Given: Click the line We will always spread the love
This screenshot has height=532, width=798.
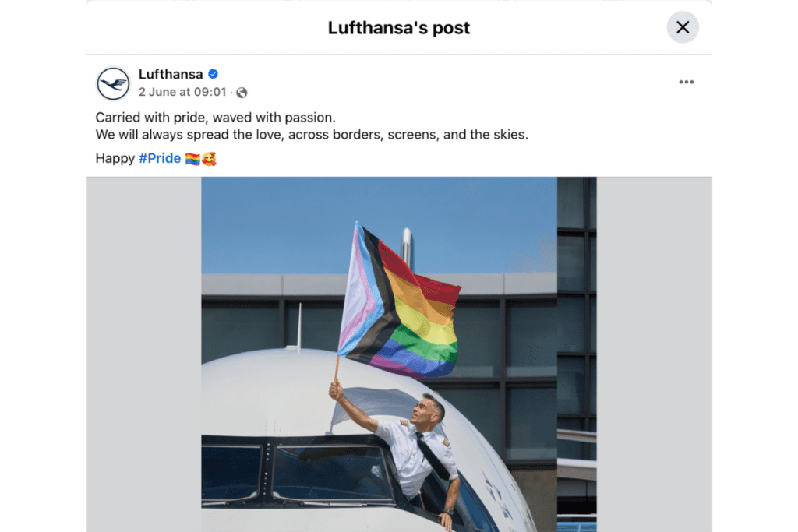Looking at the screenshot, I should pos(312,135).
